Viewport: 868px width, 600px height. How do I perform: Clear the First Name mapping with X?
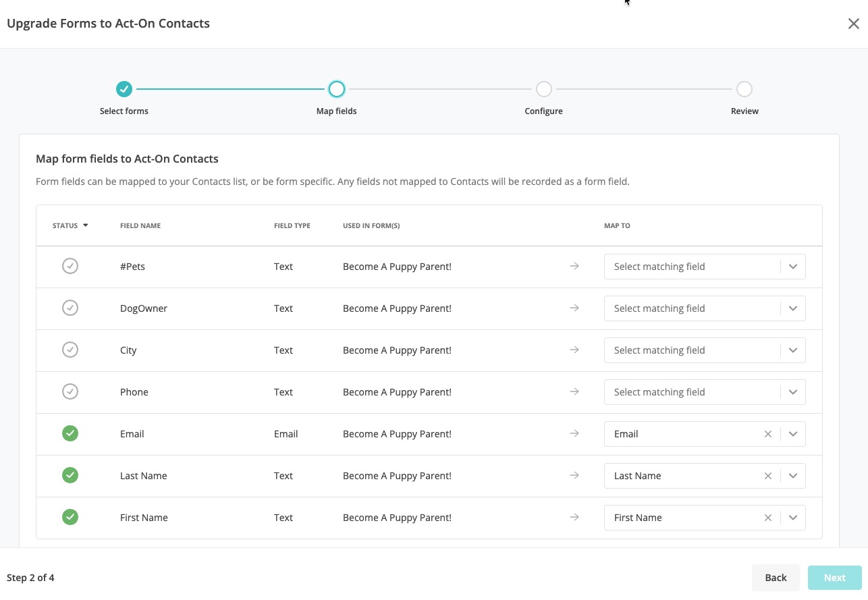pyautogui.click(x=767, y=518)
